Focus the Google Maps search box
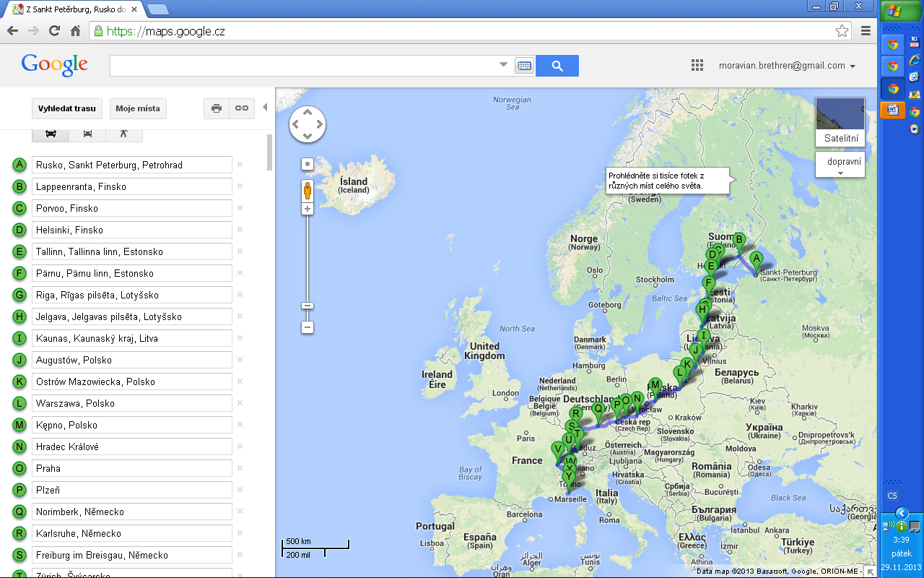924x578 pixels. pyautogui.click(x=303, y=66)
